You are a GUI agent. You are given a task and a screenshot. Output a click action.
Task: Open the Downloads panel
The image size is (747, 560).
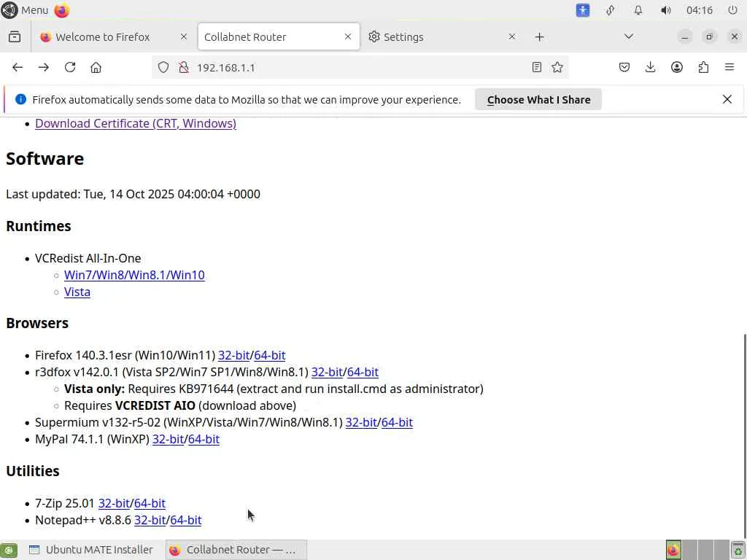click(650, 67)
